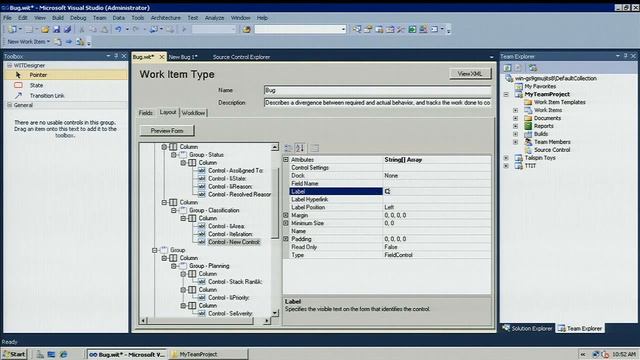This screenshot has height=360, width=640.
Task: Open the Architecture menu
Action: [165, 18]
